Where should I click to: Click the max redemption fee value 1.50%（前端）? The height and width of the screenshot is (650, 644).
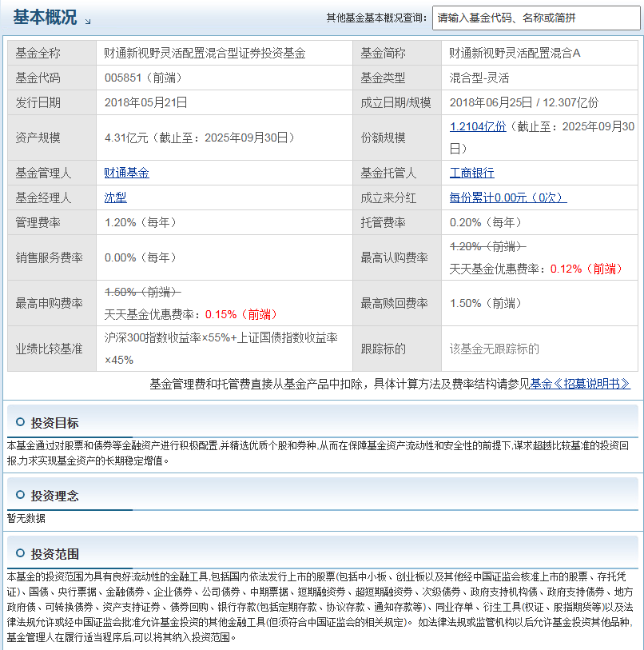(486, 304)
